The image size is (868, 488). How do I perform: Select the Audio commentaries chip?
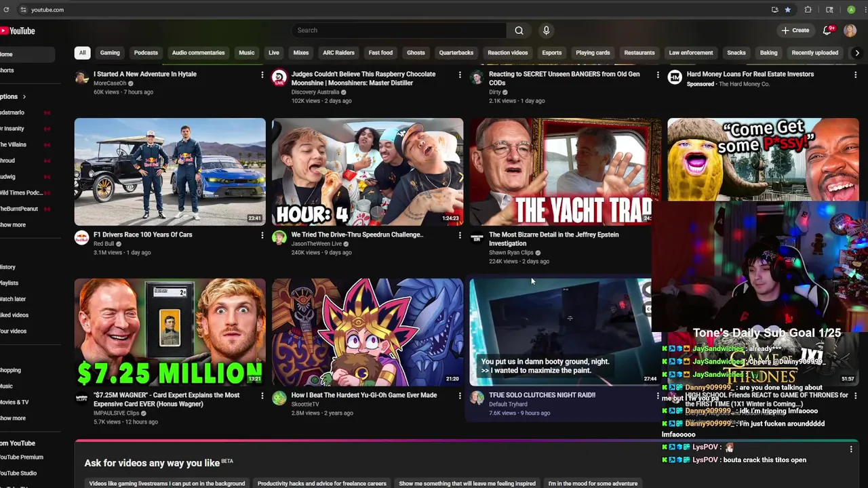(198, 53)
